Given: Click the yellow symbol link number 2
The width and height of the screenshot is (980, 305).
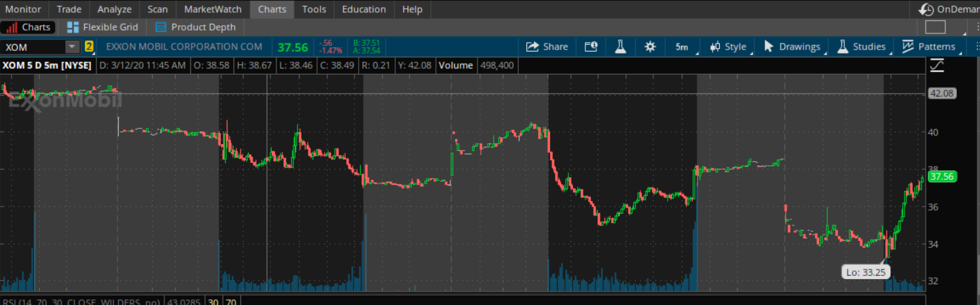Looking at the screenshot, I should pos(89,47).
